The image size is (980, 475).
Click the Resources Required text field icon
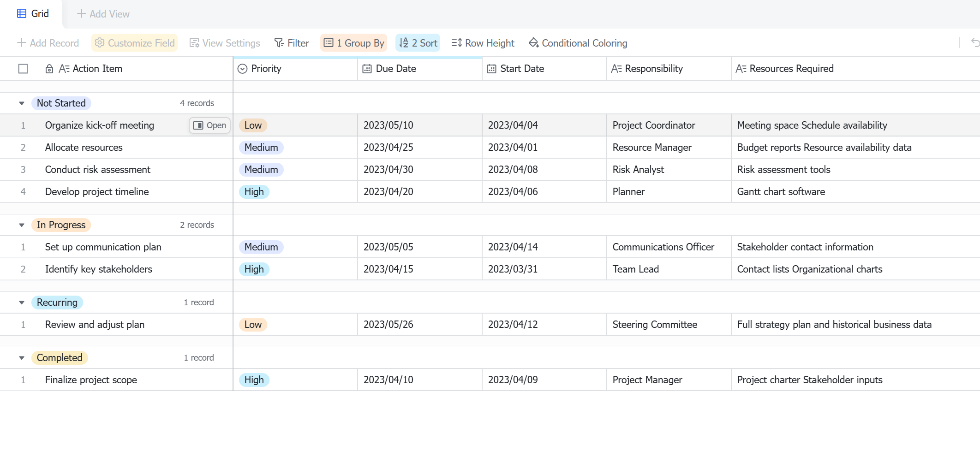click(x=741, y=69)
